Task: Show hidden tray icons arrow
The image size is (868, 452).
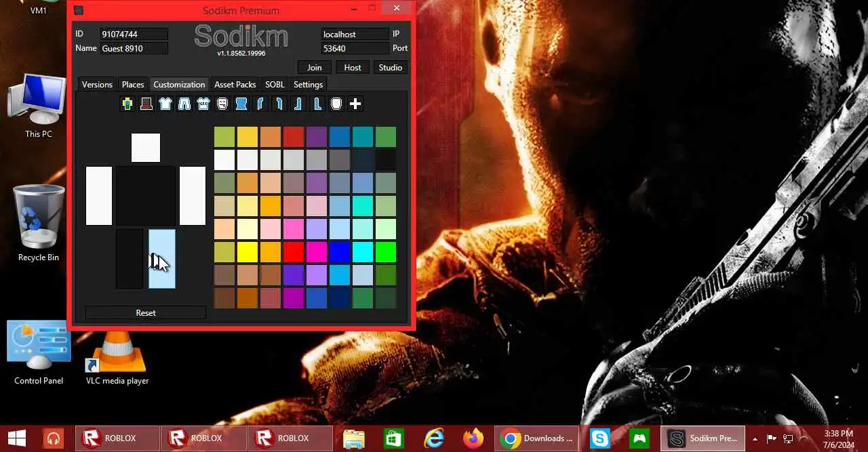Action: (755, 438)
